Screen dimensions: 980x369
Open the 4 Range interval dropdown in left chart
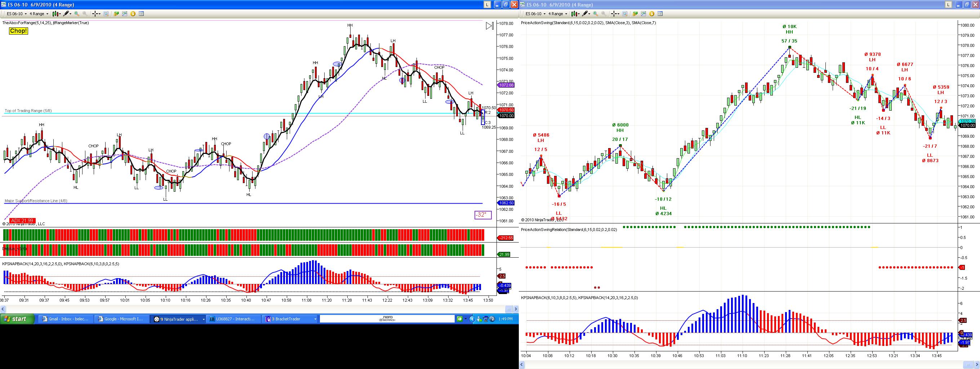click(x=39, y=14)
